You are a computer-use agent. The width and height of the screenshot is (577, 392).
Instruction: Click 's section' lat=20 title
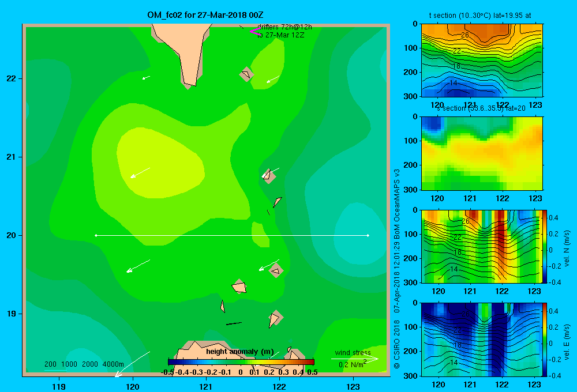[x=481, y=108]
